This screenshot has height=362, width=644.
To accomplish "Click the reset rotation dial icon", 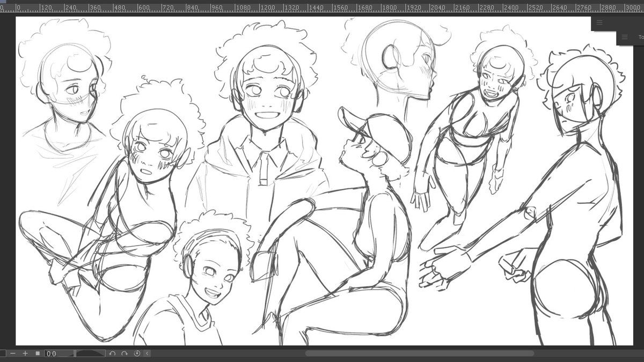I will point(137,353).
